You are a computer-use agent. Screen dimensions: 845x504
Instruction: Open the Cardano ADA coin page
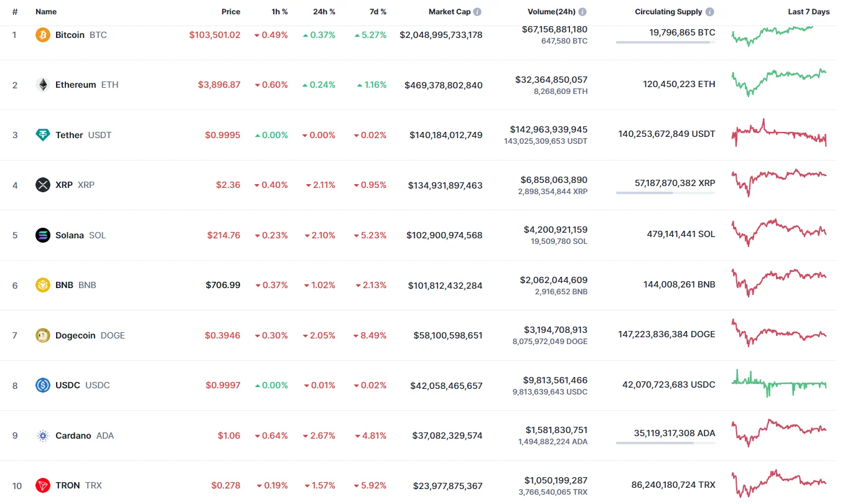[x=73, y=436]
